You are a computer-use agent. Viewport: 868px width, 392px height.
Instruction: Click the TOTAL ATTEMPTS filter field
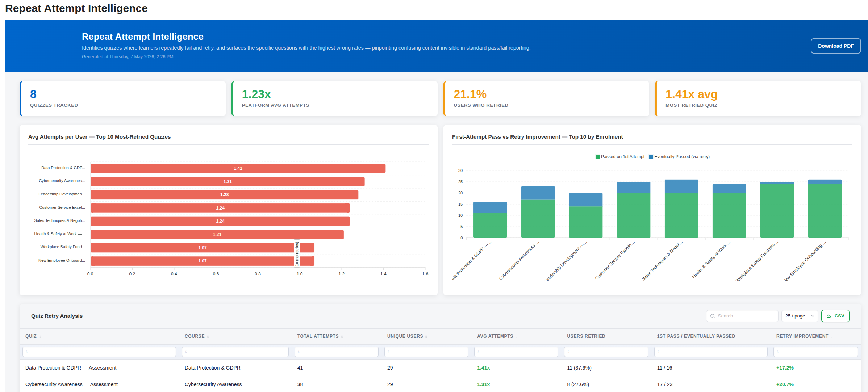coord(336,352)
